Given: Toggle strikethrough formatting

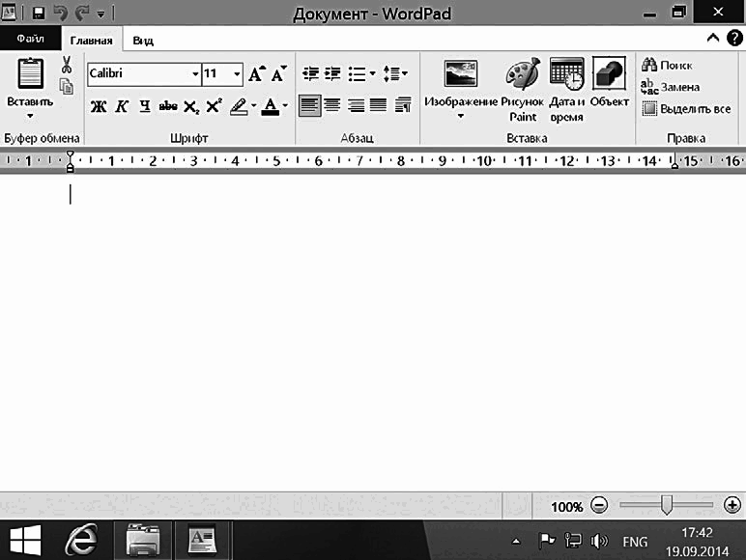Looking at the screenshot, I should tap(168, 106).
